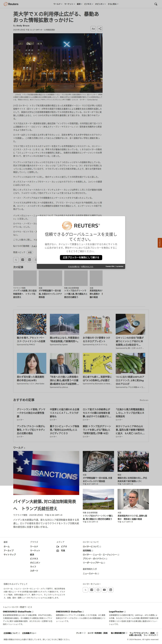This screenshot has width=162, height=644.
Task: Open author Andy Bruce's profile
Action: pyautogui.click(x=23, y=25)
